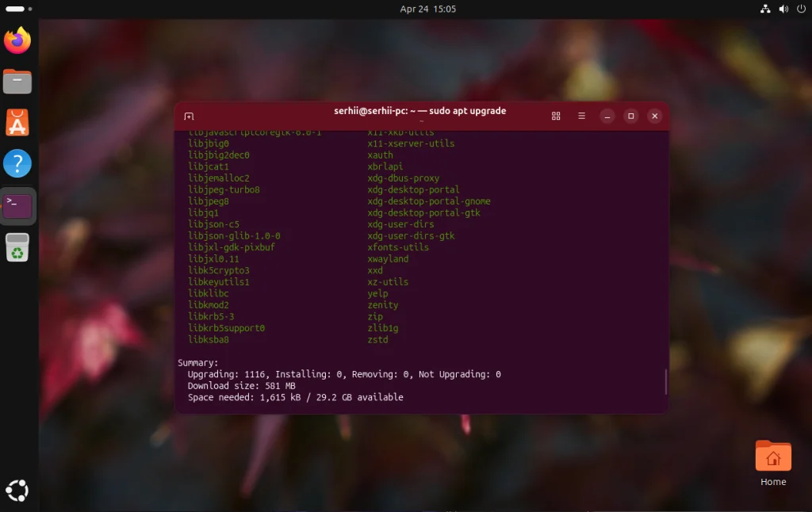Screen dimensions: 812x512
Task: Click the package name xauth
Action: [x=380, y=155]
